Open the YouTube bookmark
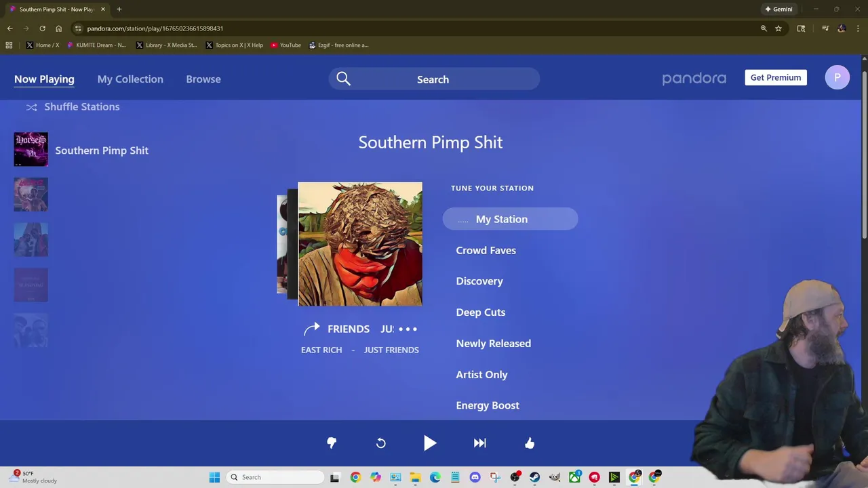Screen dimensions: 868x488 click(285, 45)
